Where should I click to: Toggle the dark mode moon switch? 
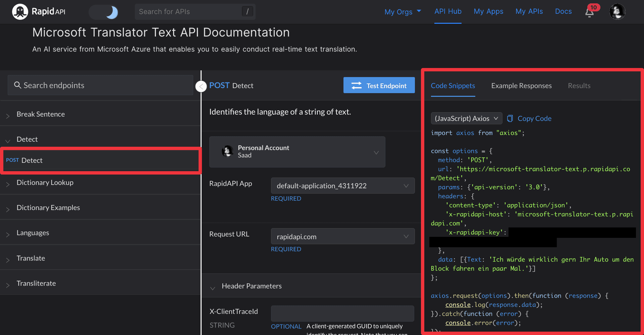pos(104,12)
